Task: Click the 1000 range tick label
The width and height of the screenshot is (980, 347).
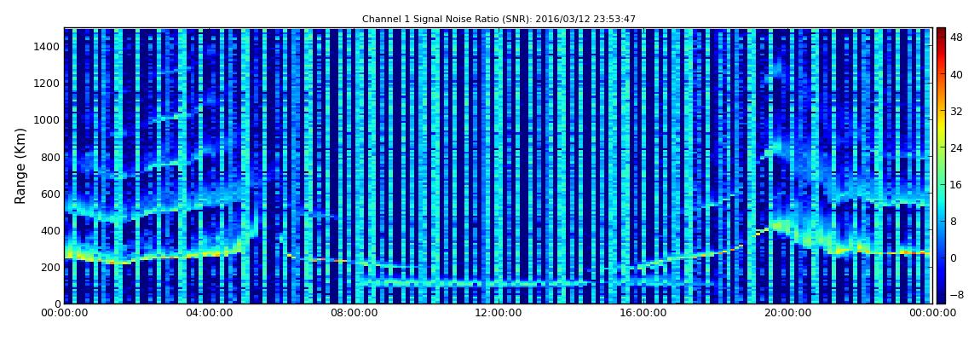Action: coord(48,120)
